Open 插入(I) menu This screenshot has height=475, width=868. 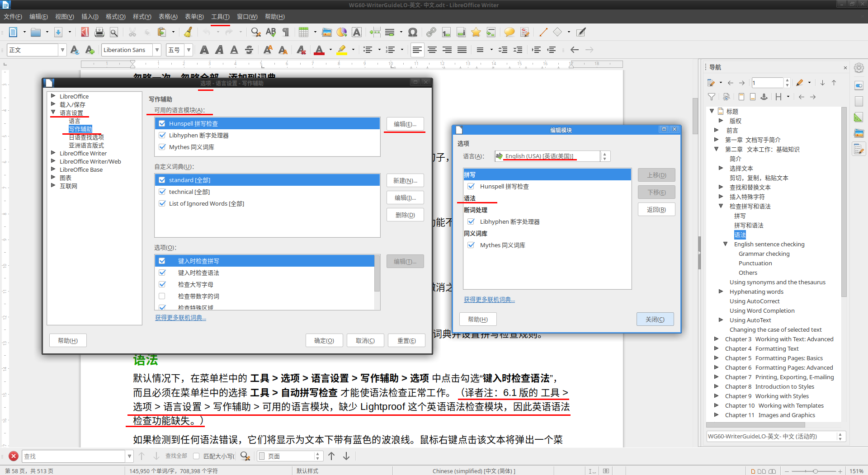pos(90,17)
